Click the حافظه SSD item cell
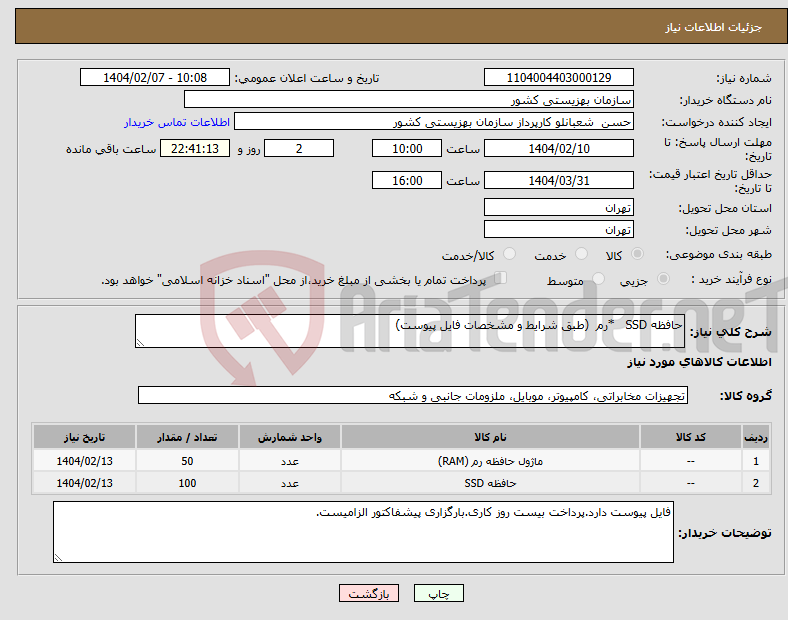The height and width of the screenshot is (620, 788). coord(490,483)
